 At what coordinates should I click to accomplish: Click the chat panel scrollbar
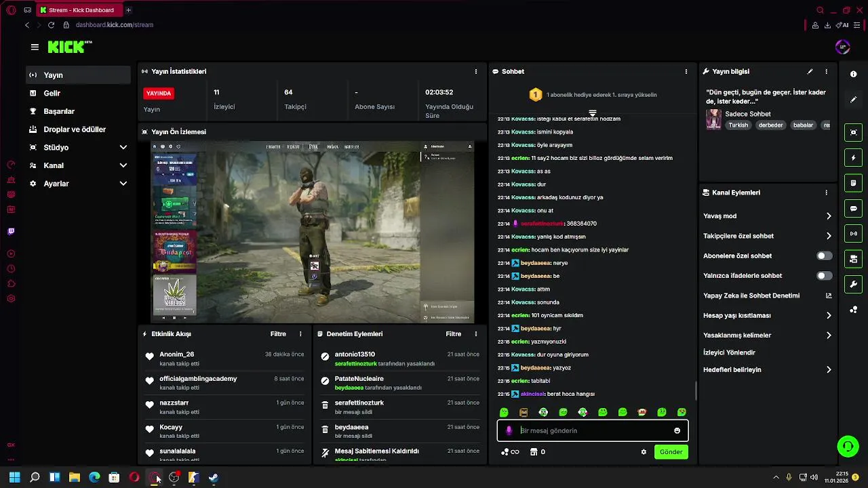(695, 391)
